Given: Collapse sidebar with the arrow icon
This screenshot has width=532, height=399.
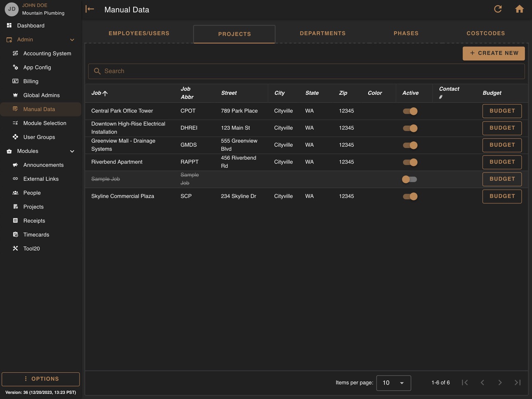Looking at the screenshot, I should [x=90, y=9].
